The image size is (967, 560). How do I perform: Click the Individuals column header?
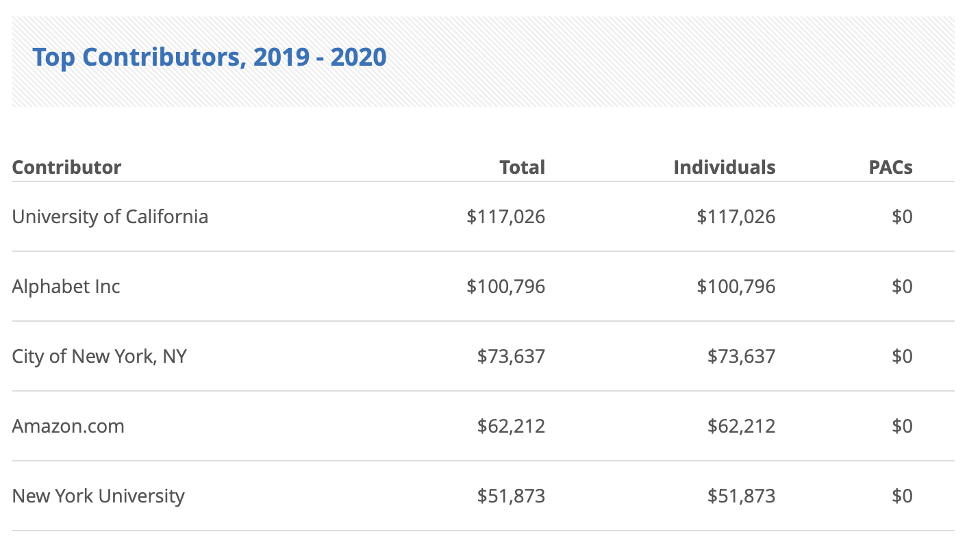[724, 167]
